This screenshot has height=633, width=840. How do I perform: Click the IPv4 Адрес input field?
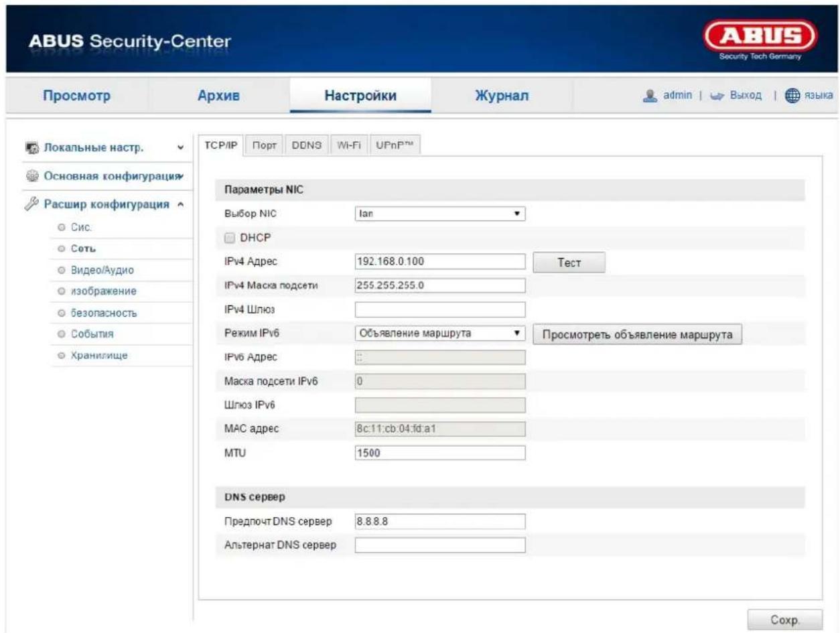[439, 262]
